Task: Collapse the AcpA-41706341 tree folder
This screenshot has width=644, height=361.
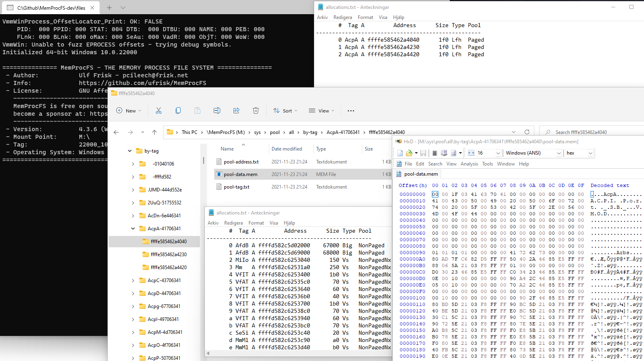Action: (x=133, y=229)
